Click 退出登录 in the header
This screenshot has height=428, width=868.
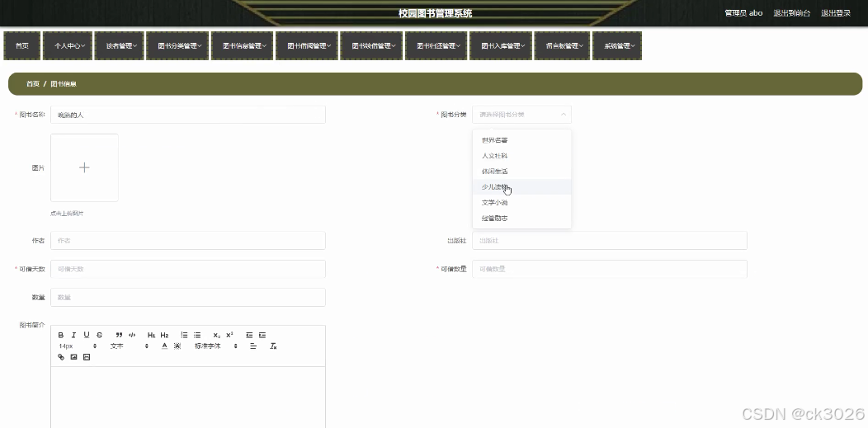tap(835, 13)
